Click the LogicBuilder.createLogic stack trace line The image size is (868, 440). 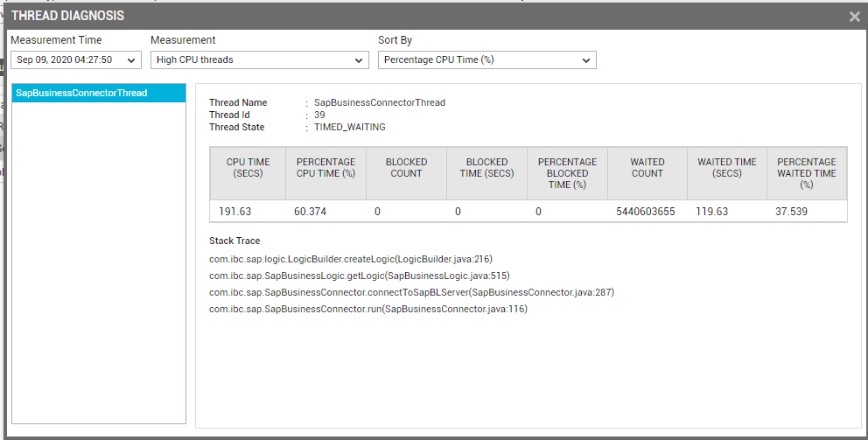tap(350, 259)
